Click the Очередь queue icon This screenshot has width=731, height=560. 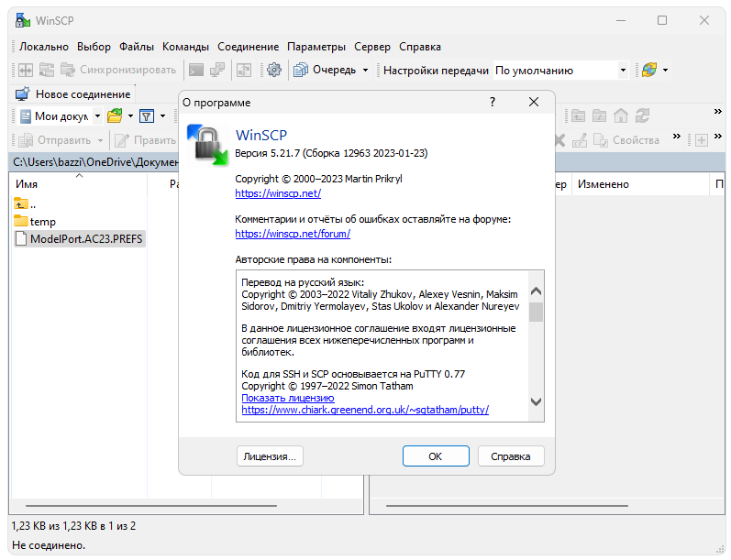[300, 71]
